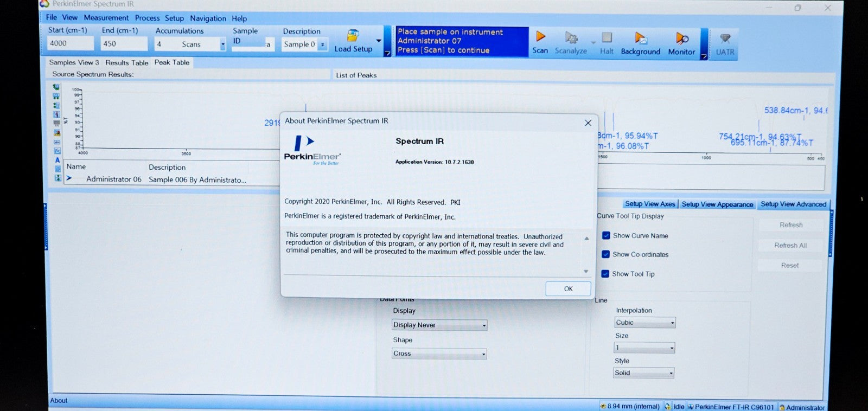Click the up arrow of the license text scrollbar

click(586, 239)
